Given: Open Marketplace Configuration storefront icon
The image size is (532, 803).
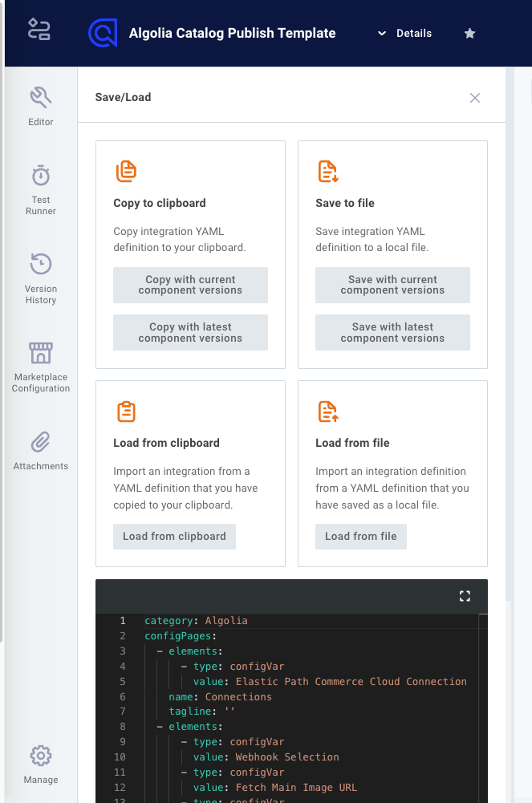Looking at the screenshot, I should (41, 353).
